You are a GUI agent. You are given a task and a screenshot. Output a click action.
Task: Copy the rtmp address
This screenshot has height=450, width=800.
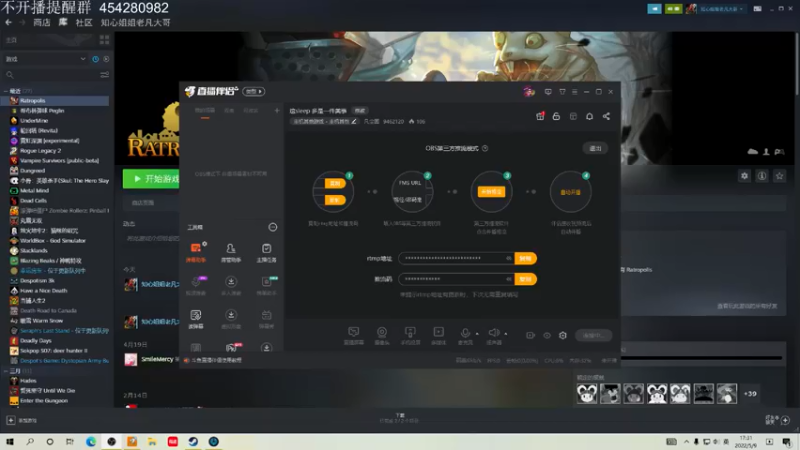click(526, 258)
